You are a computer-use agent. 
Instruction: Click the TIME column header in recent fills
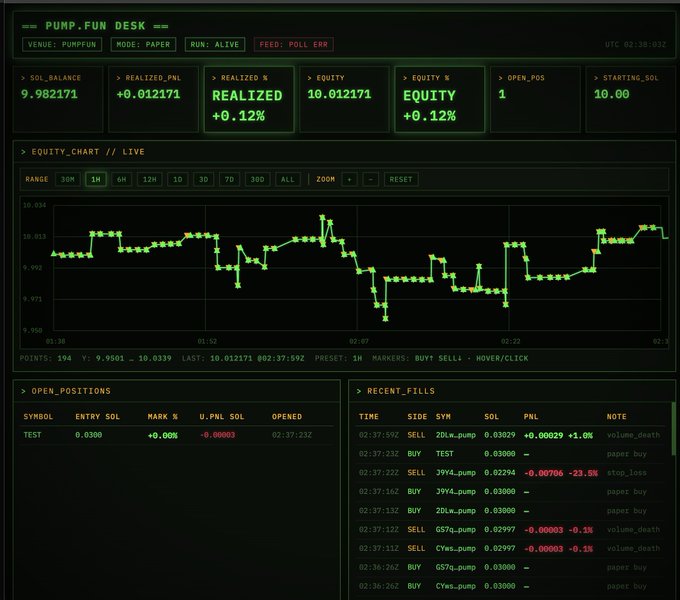pos(369,417)
